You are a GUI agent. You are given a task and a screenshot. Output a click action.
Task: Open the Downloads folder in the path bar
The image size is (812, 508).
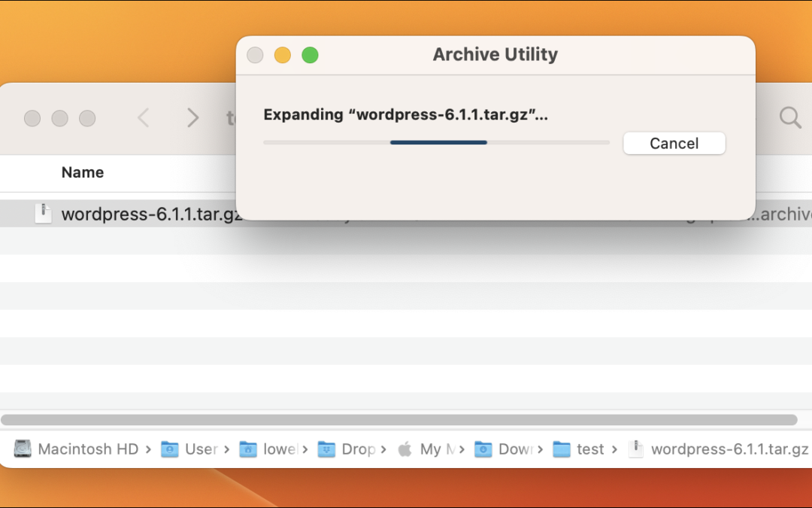pyautogui.click(x=504, y=449)
